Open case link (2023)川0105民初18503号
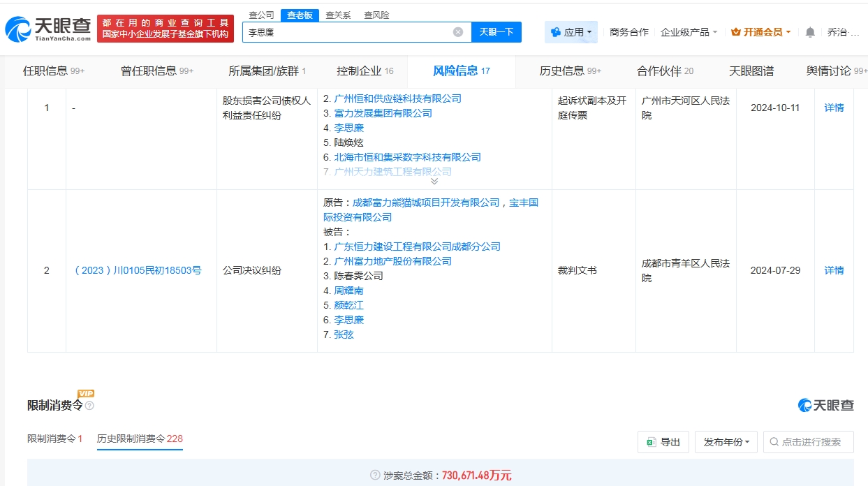The width and height of the screenshot is (868, 486). (x=138, y=270)
